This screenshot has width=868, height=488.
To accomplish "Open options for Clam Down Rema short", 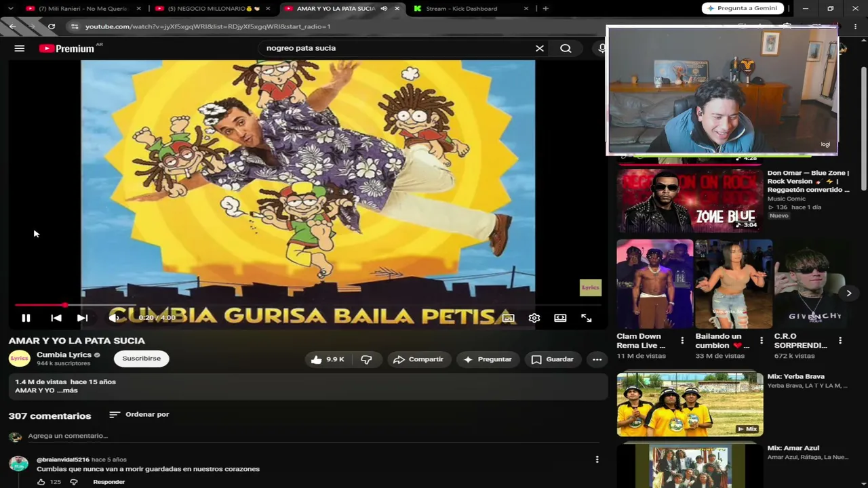I will pos(682,340).
